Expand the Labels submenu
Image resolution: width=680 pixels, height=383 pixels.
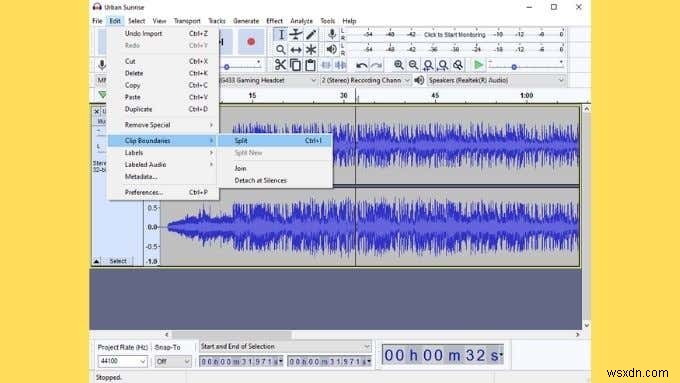pyautogui.click(x=163, y=153)
